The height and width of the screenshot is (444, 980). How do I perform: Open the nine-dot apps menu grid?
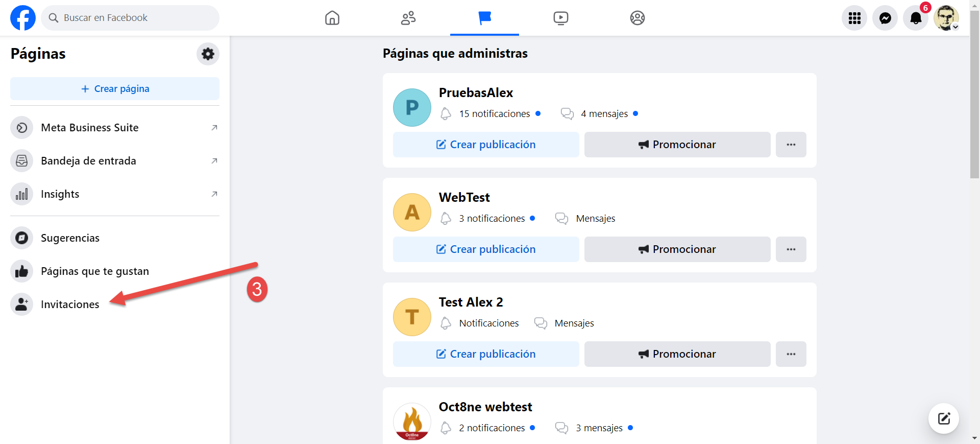pos(854,18)
